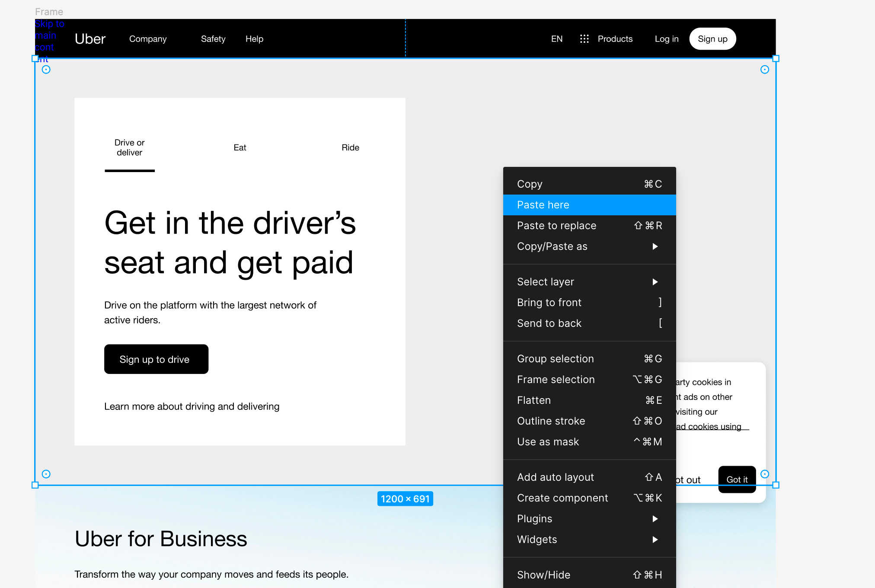Click the Products link

(615, 39)
